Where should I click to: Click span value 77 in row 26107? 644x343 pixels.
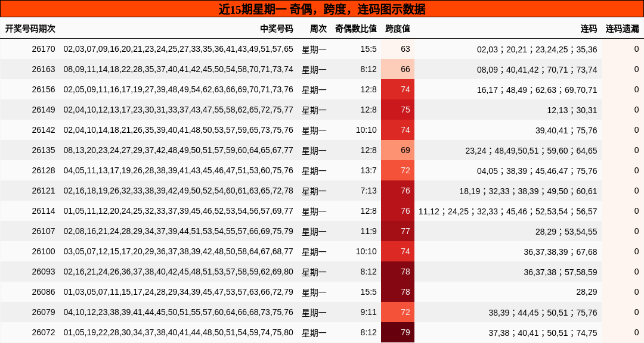(398, 232)
